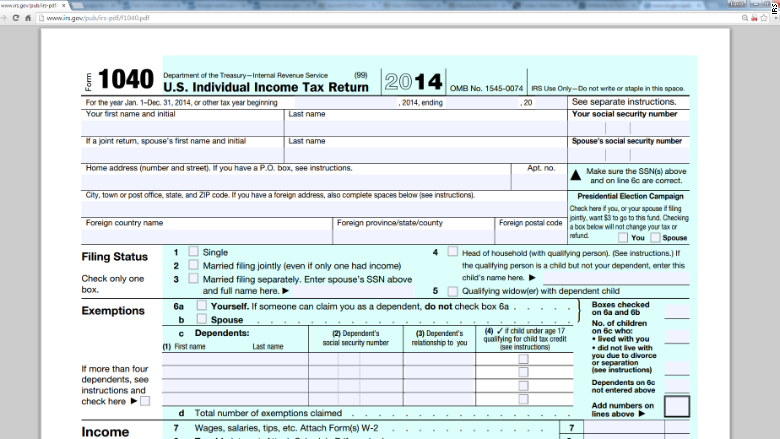Check the Single filing status box
Screen dimensions: 780x439
(194, 252)
